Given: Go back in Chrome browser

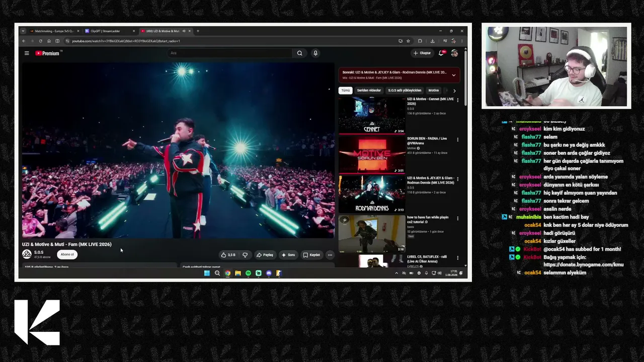Looking at the screenshot, I should pos(23,41).
